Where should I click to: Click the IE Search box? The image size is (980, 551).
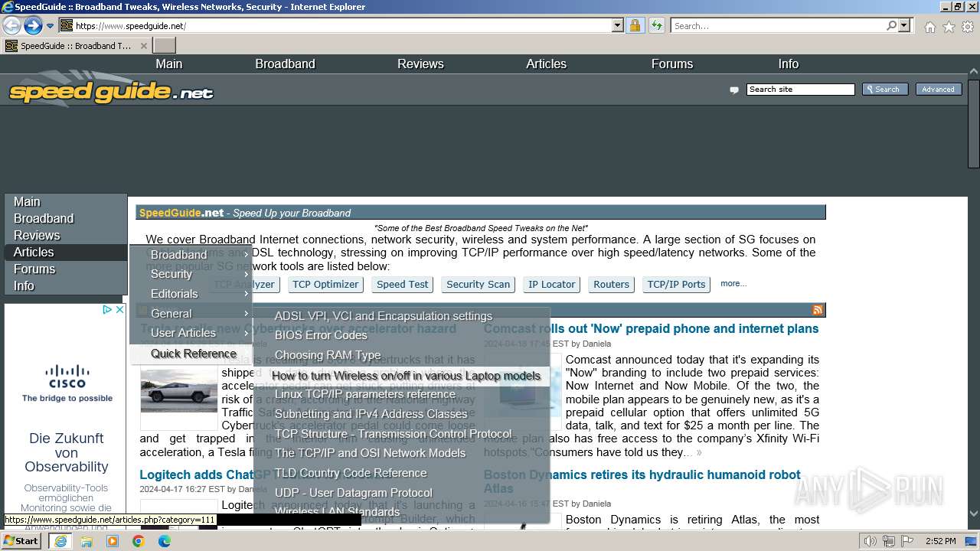coord(777,25)
